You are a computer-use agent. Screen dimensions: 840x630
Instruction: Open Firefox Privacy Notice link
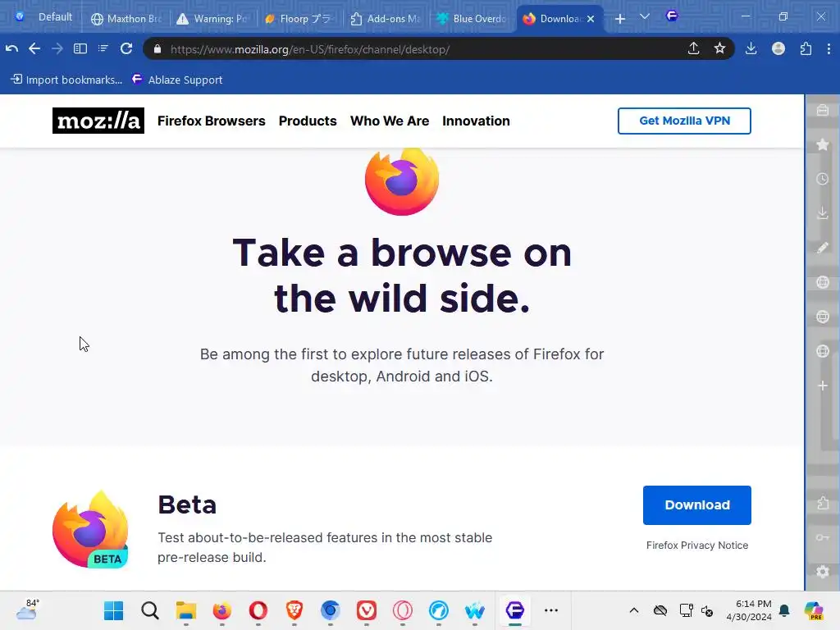(x=697, y=545)
